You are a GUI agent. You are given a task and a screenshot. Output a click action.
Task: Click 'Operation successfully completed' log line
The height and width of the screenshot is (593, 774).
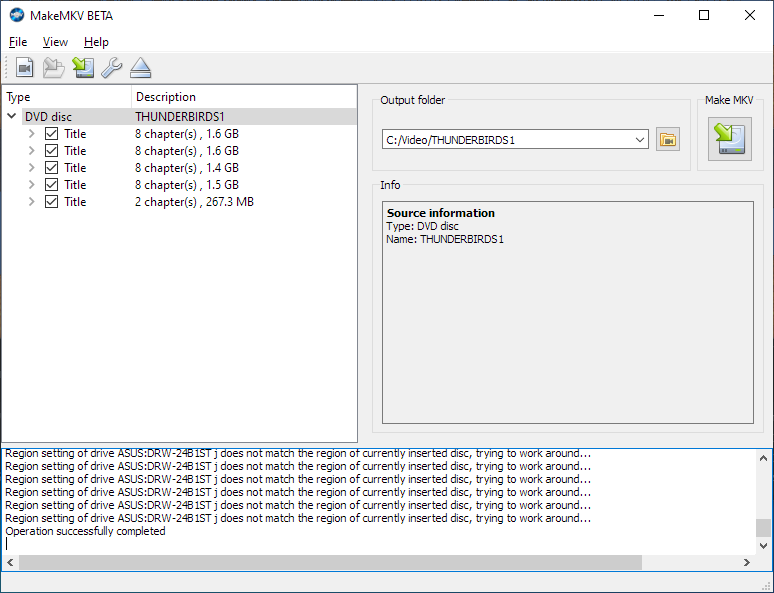(85, 531)
